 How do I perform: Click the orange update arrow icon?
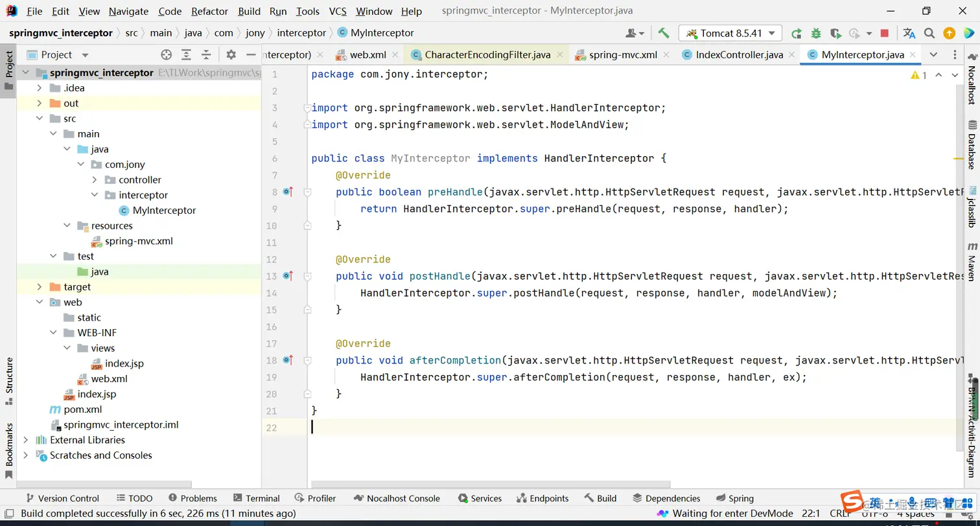point(949,33)
